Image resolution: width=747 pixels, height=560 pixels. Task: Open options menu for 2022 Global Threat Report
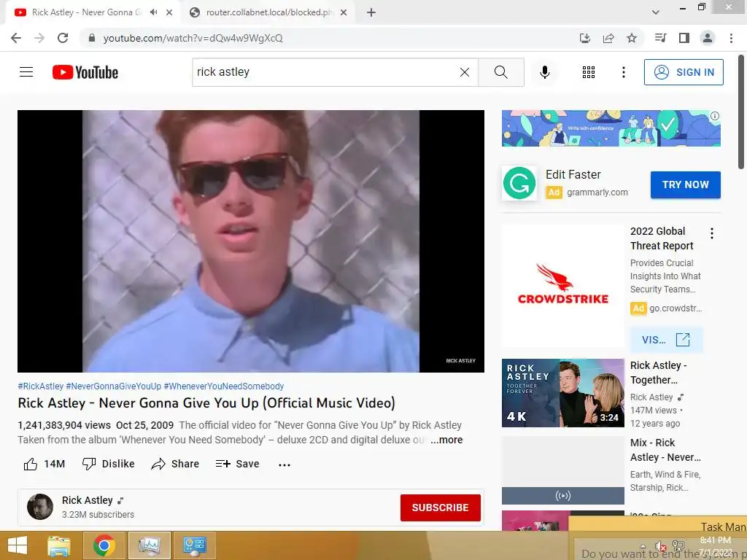[x=712, y=233]
